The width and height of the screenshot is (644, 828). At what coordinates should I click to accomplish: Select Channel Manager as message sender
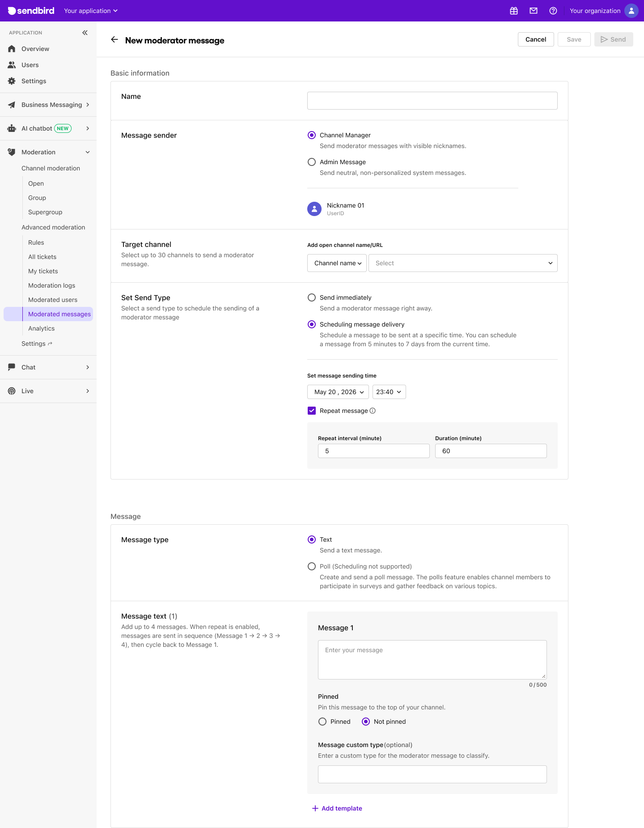[312, 135]
